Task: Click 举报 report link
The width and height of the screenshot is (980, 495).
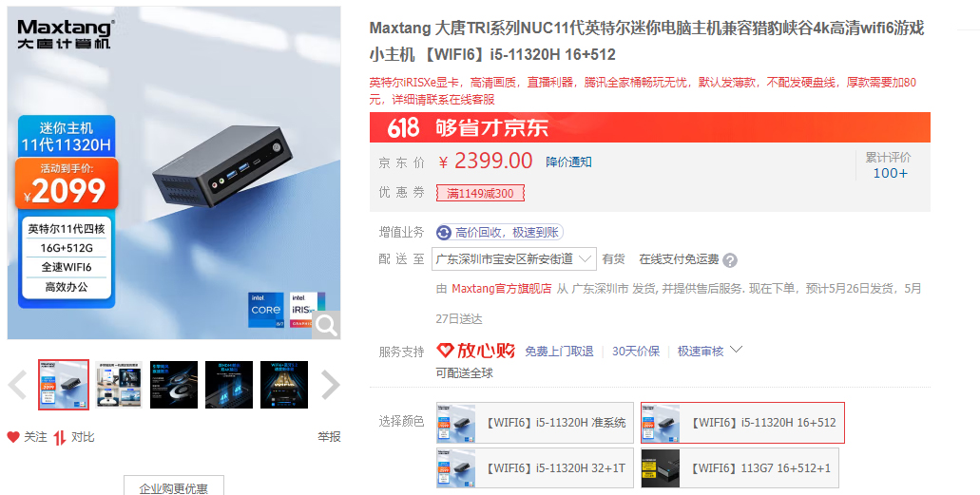Action: (x=329, y=437)
